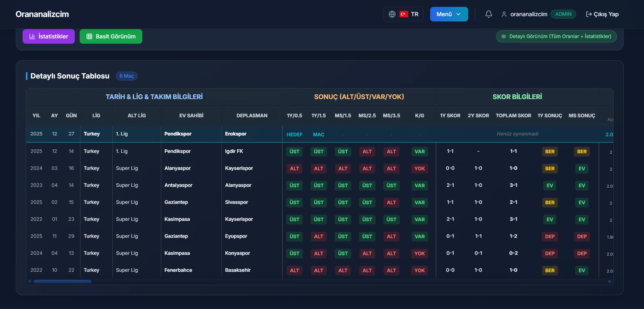Click the logout arrow icon

(x=589, y=14)
